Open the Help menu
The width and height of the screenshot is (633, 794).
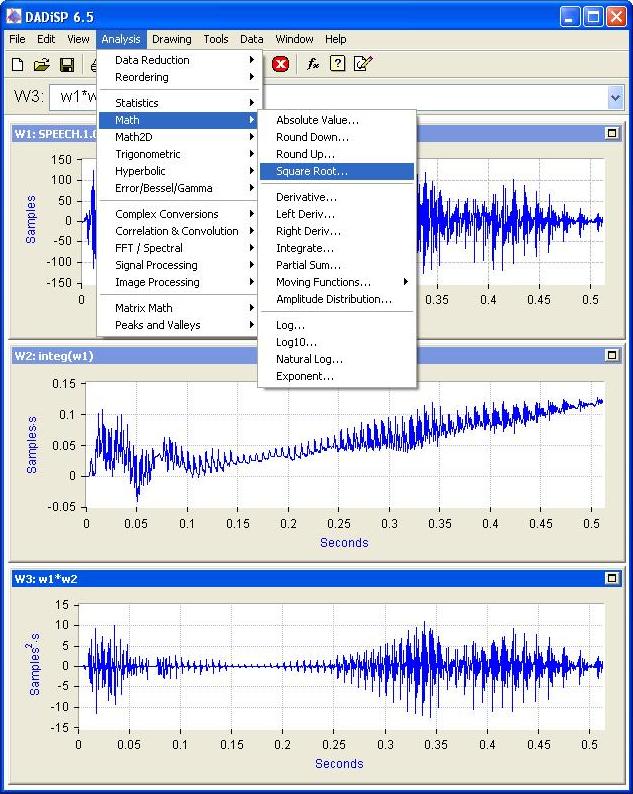(x=336, y=39)
